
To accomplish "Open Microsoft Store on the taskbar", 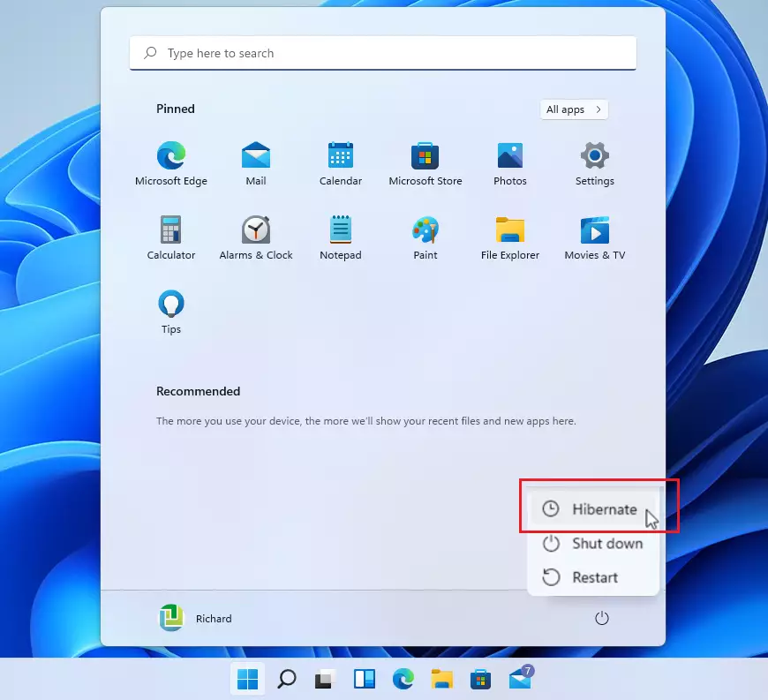I will click(x=480, y=679).
